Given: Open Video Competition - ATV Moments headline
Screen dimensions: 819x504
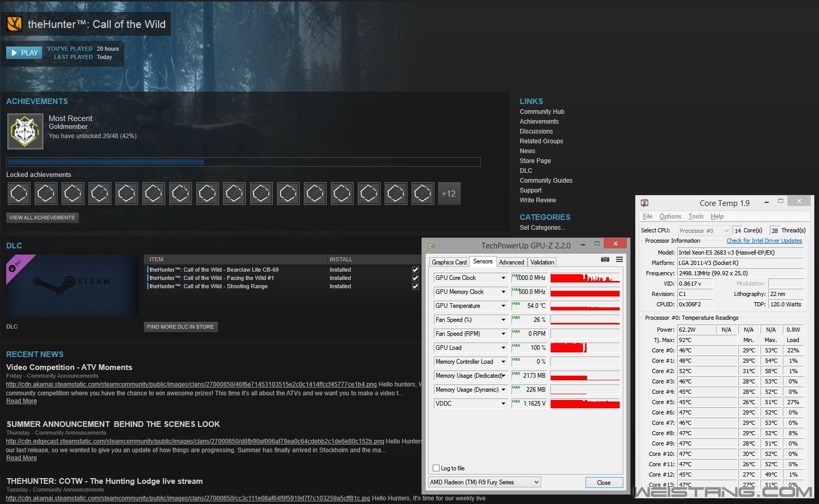Looking at the screenshot, I should 69,367.
